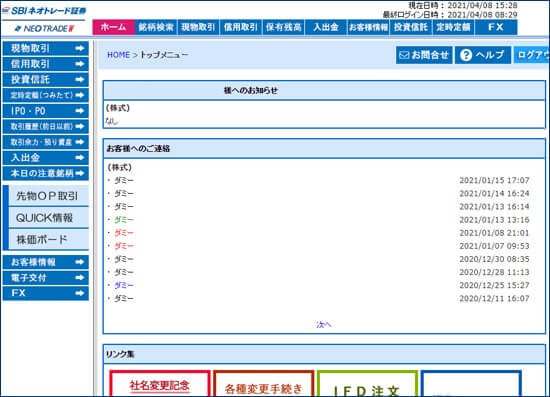The width and height of the screenshot is (550, 397).
Task: Open the blue ダミー notice dated 2020/12/25 15:27
Action: point(124,285)
